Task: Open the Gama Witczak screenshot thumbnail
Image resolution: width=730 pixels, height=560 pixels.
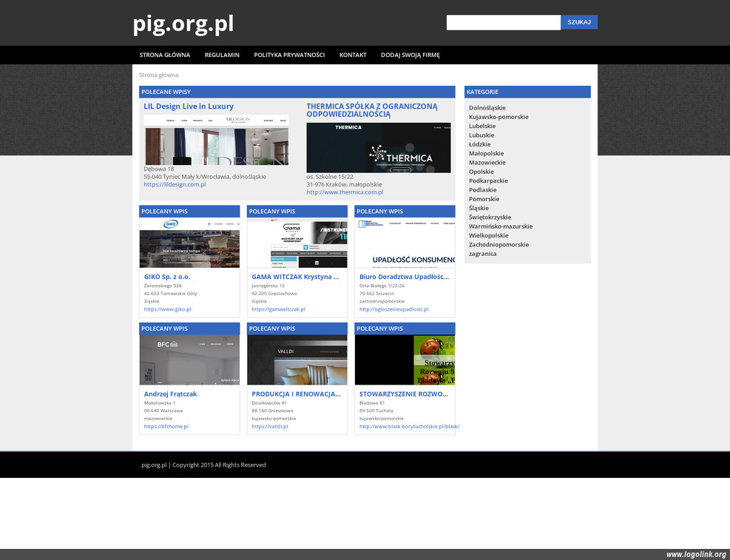Action: click(297, 243)
